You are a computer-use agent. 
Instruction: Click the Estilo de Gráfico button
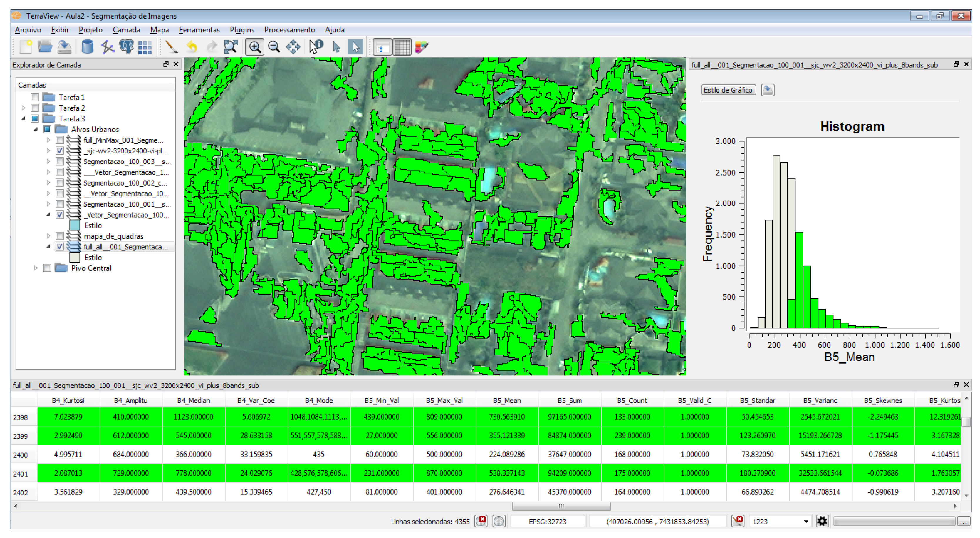728,90
